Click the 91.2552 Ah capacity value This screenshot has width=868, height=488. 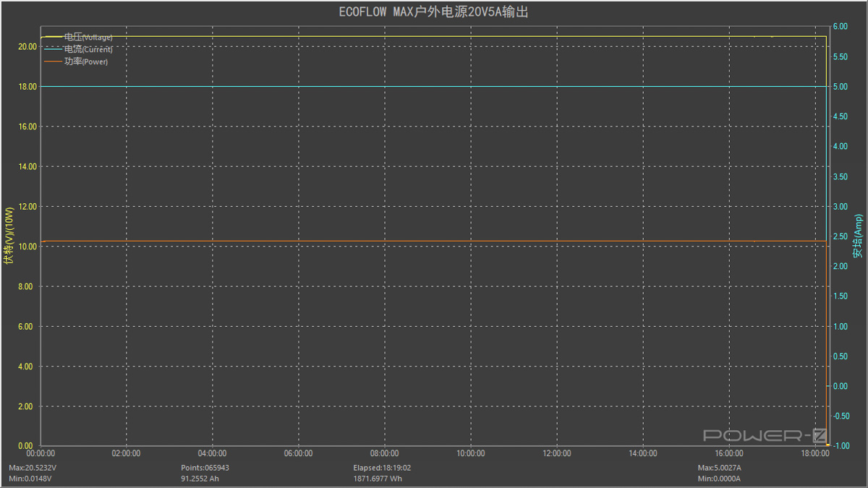click(202, 479)
